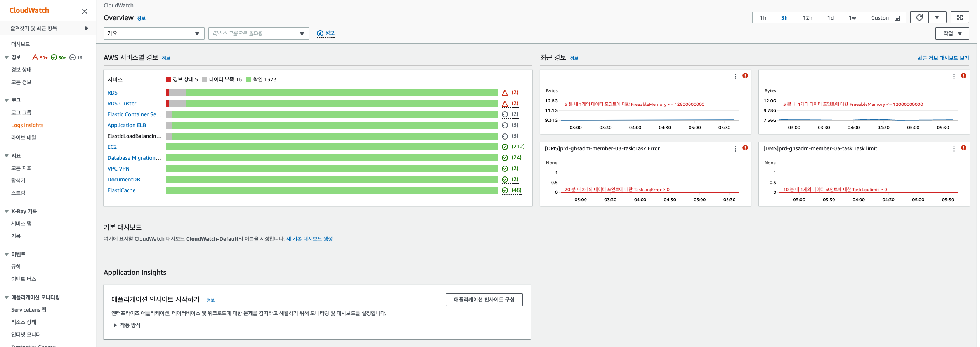Screen dimensions: 980x347
Task: Click EC2 row OK status icon
Action: tap(505, 147)
